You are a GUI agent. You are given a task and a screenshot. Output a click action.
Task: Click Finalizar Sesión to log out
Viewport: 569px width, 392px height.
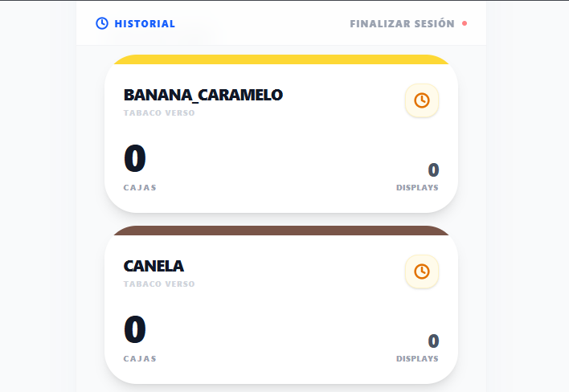click(x=402, y=24)
